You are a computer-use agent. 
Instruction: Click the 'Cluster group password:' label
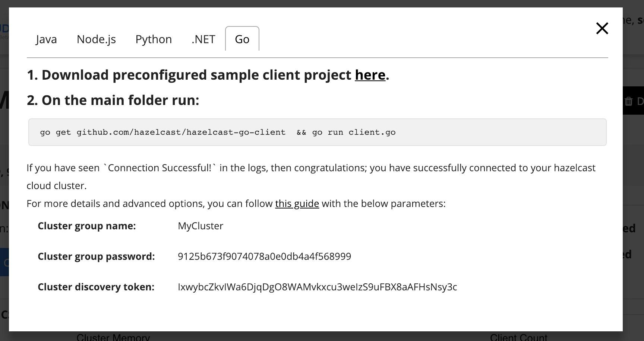[x=96, y=256]
